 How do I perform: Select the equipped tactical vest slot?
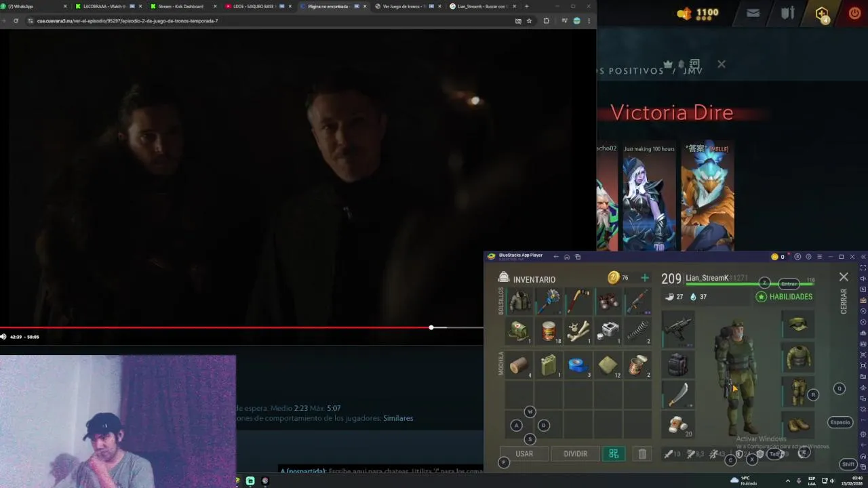pos(798,358)
